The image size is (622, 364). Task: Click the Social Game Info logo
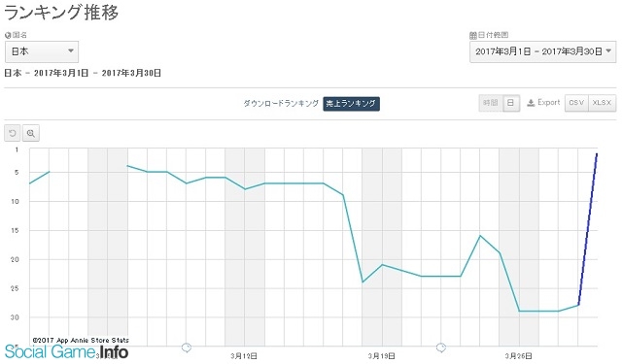66,351
